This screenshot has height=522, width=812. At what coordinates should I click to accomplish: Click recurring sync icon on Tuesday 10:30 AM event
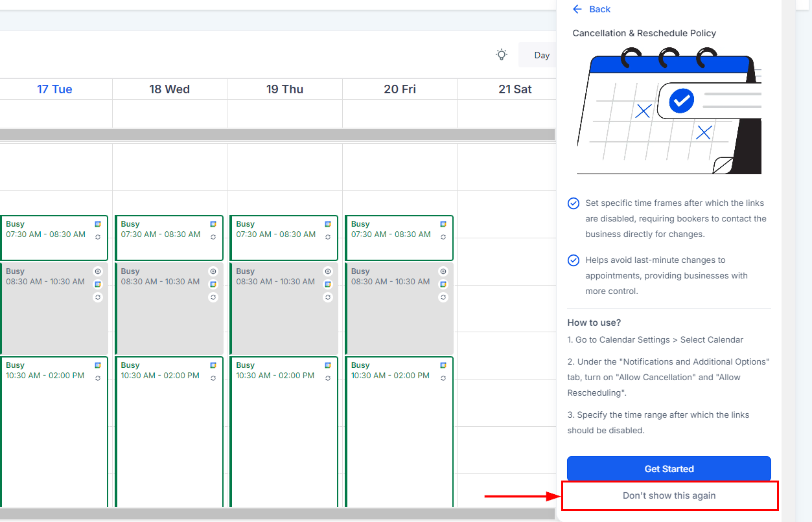(98, 378)
